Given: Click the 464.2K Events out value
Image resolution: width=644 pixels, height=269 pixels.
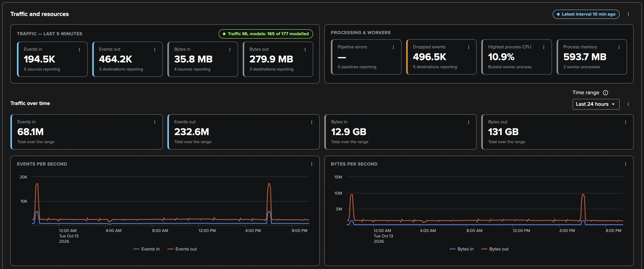Looking at the screenshot, I should point(116,59).
